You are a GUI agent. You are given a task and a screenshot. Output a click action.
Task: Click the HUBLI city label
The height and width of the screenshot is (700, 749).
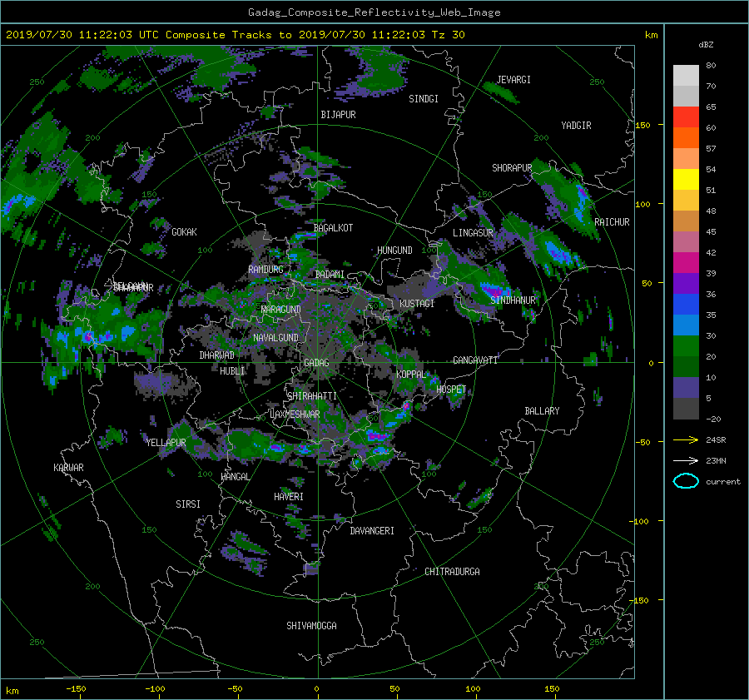[232, 371]
